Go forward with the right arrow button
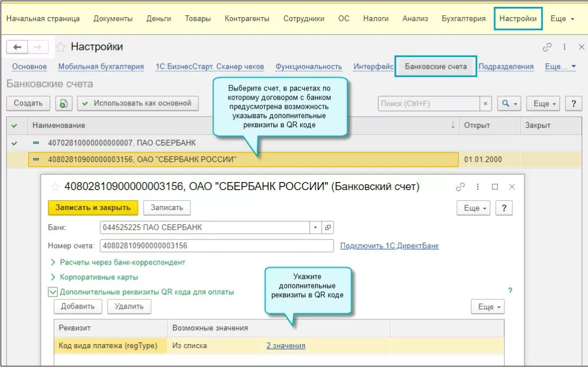 click(38, 47)
